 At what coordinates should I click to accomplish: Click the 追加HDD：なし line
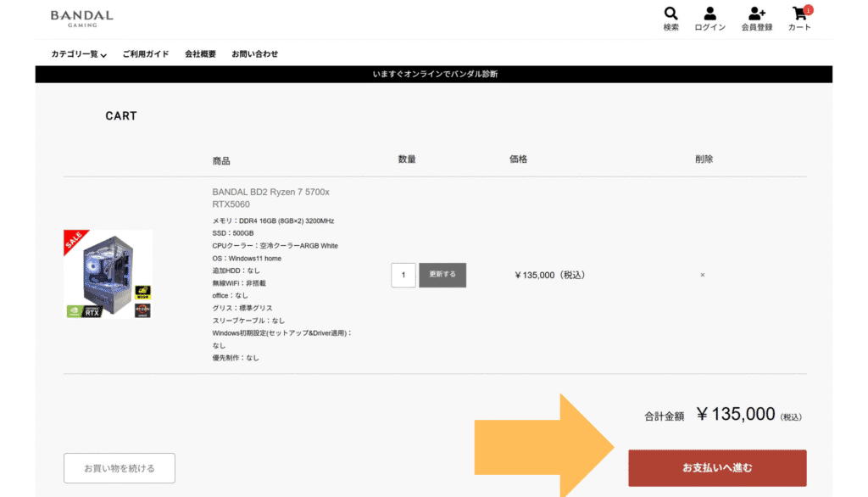pyautogui.click(x=236, y=271)
